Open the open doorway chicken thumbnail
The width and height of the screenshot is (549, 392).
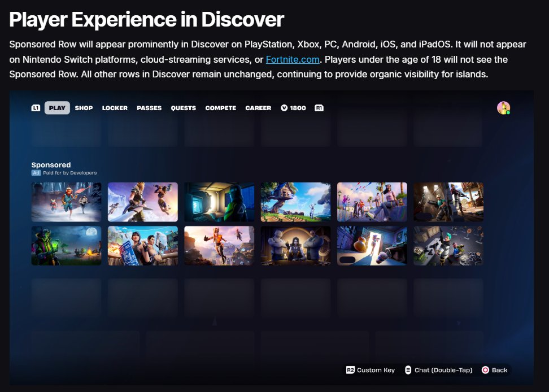pyautogui.click(x=372, y=245)
